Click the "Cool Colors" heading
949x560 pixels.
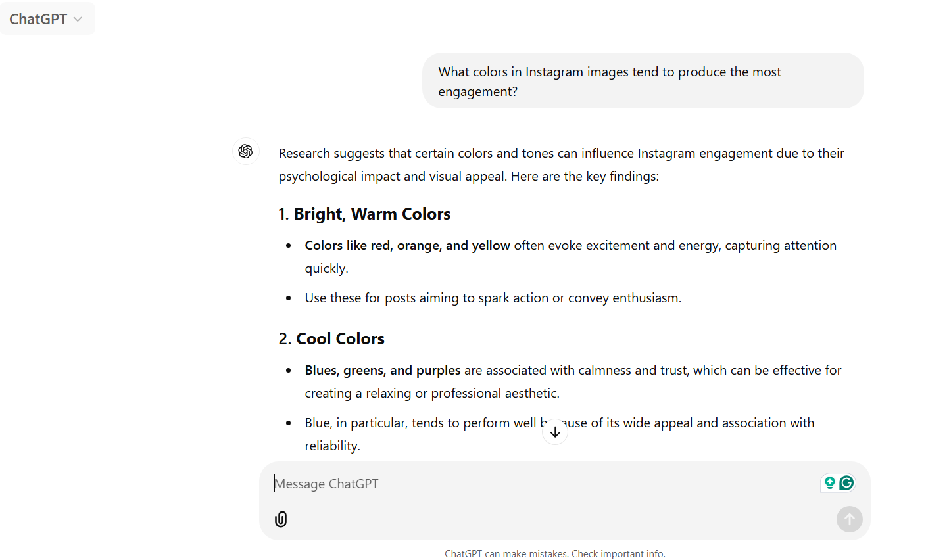coord(331,339)
